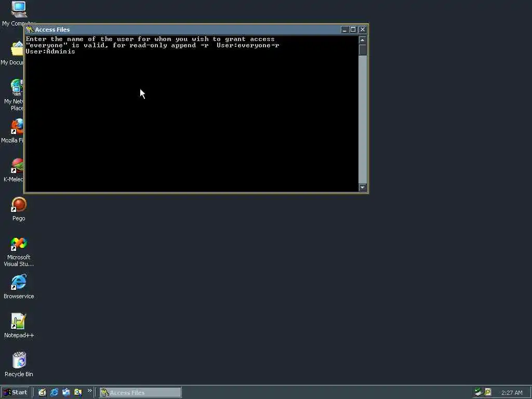
Task: Click the console scrollbar down arrow
Action: pyautogui.click(x=362, y=187)
